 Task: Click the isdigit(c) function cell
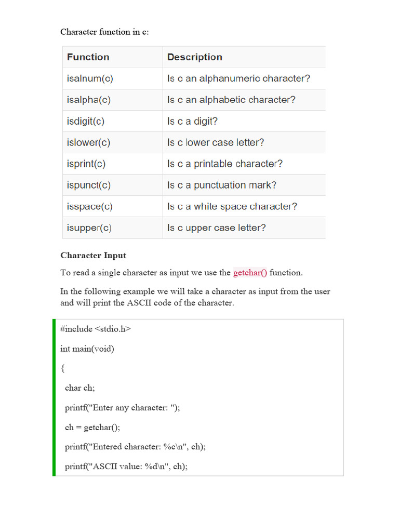86,121
